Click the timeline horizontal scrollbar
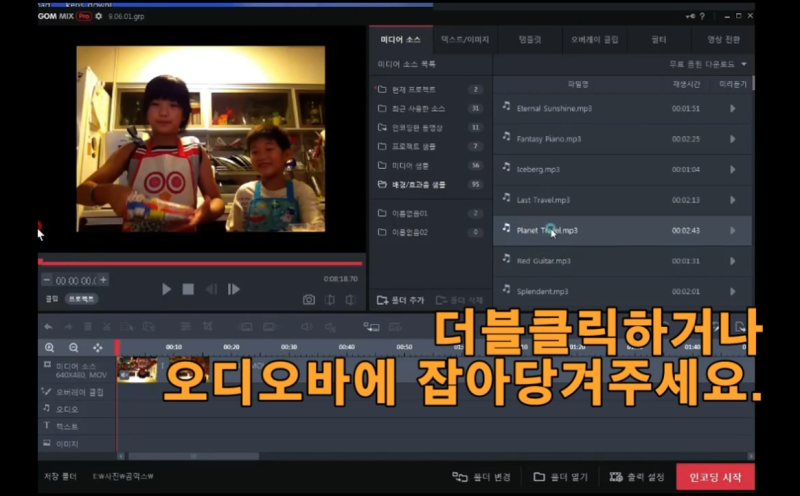 [x=193, y=456]
